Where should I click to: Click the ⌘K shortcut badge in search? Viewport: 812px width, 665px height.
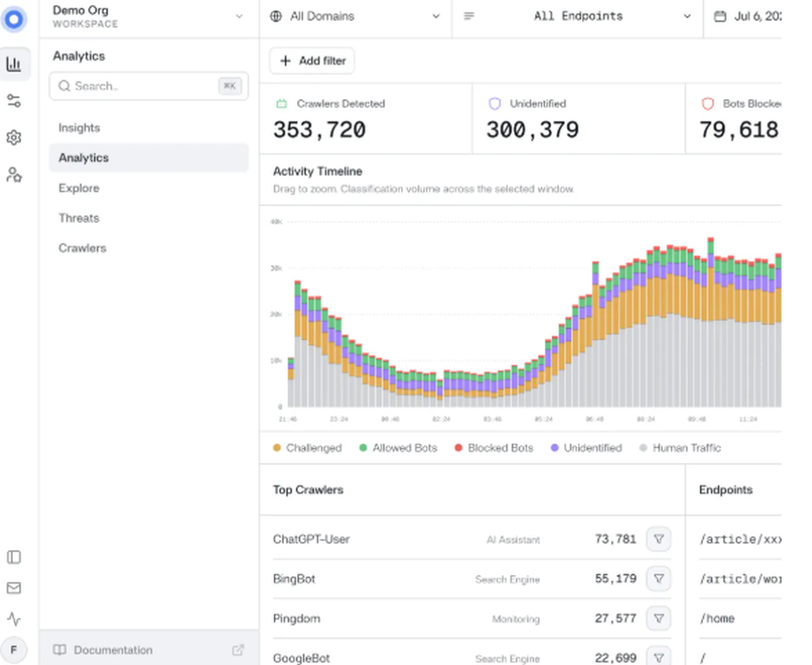coord(230,86)
